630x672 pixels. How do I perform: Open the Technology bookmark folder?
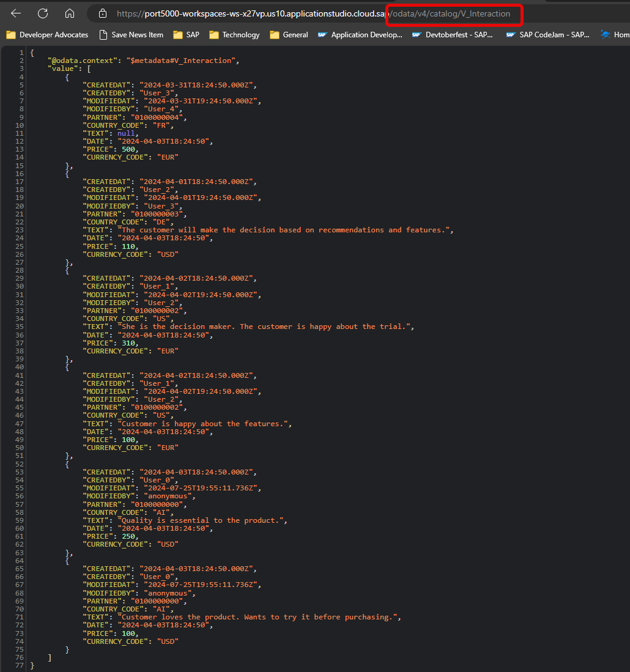coord(234,35)
